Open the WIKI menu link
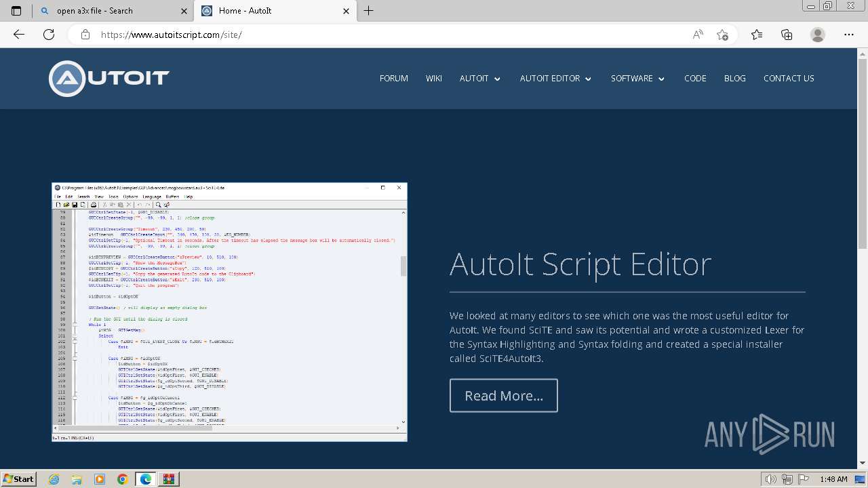The image size is (868, 488). click(x=434, y=79)
